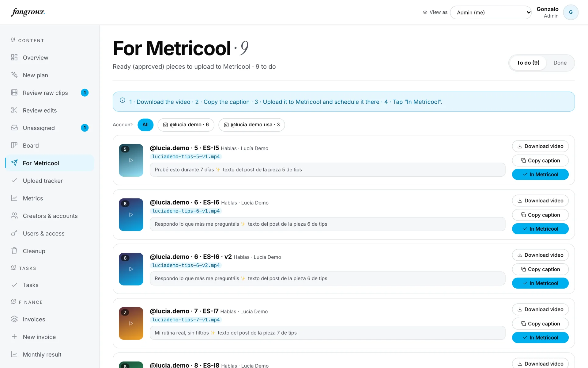Click the info icon in instruction banner
This screenshot has width=588, height=368.
(x=123, y=100)
